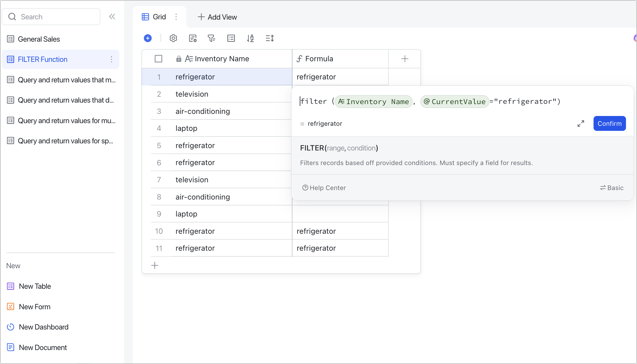The height and width of the screenshot is (364, 637).
Task: Open the Help Center link
Action: 324,188
